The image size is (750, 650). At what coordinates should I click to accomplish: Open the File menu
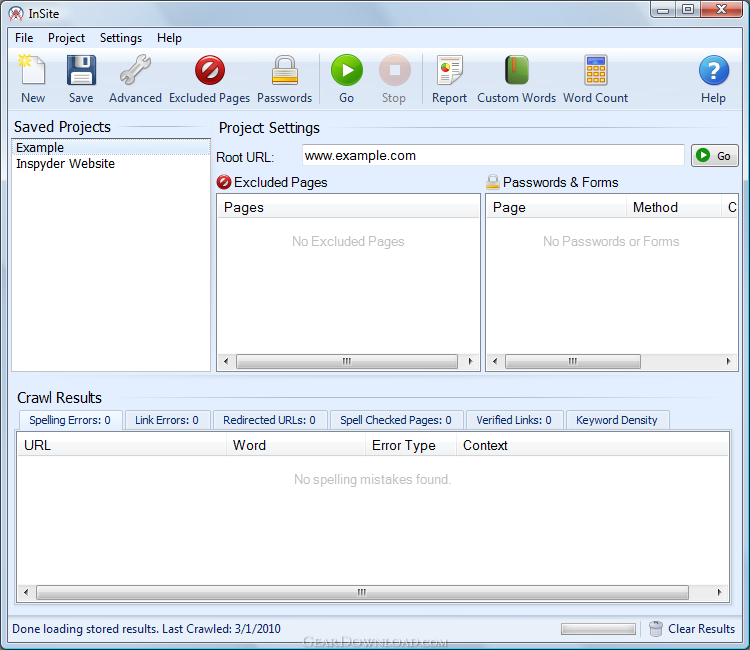pyautogui.click(x=24, y=38)
